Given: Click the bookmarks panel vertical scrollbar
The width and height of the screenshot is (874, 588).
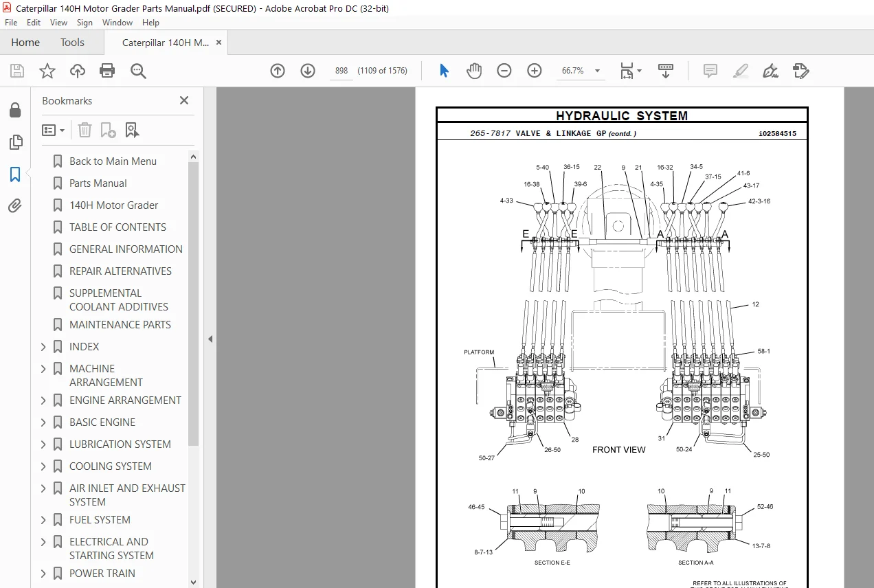Looking at the screenshot, I should pyautogui.click(x=193, y=303).
